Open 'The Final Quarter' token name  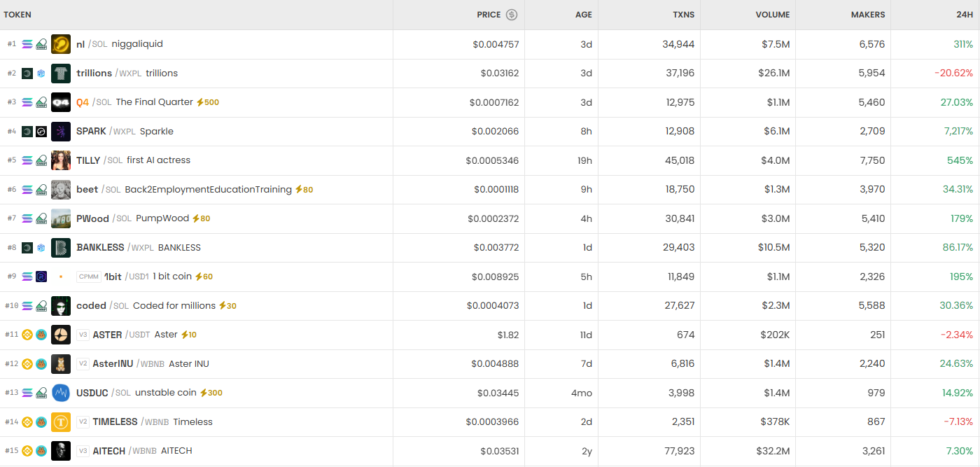click(x=155, y=102)
